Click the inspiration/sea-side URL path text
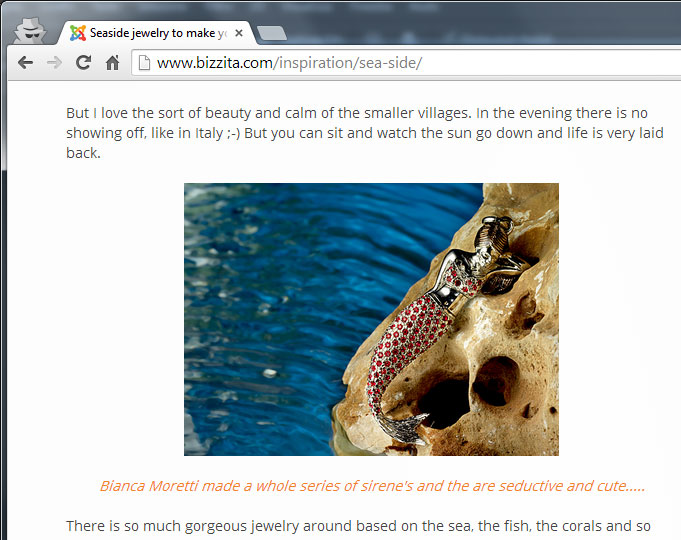This screenshot has height=540, width=681. 347,63
